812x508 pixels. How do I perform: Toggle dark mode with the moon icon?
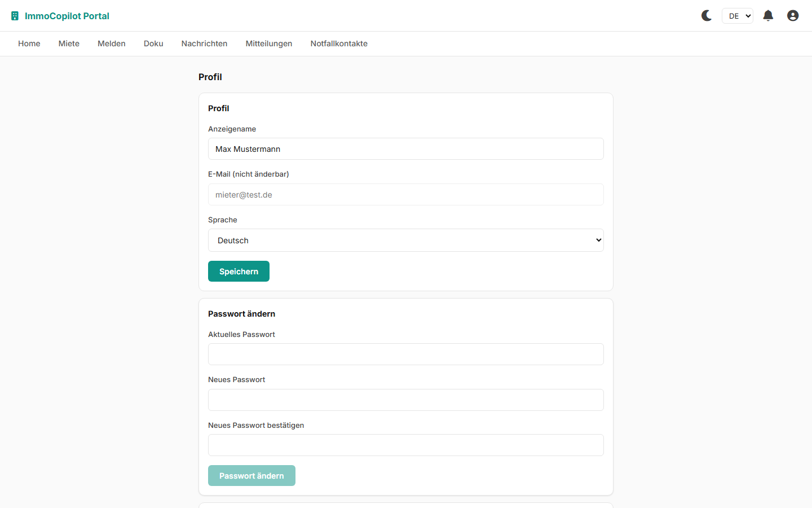(x=707, y=15)
